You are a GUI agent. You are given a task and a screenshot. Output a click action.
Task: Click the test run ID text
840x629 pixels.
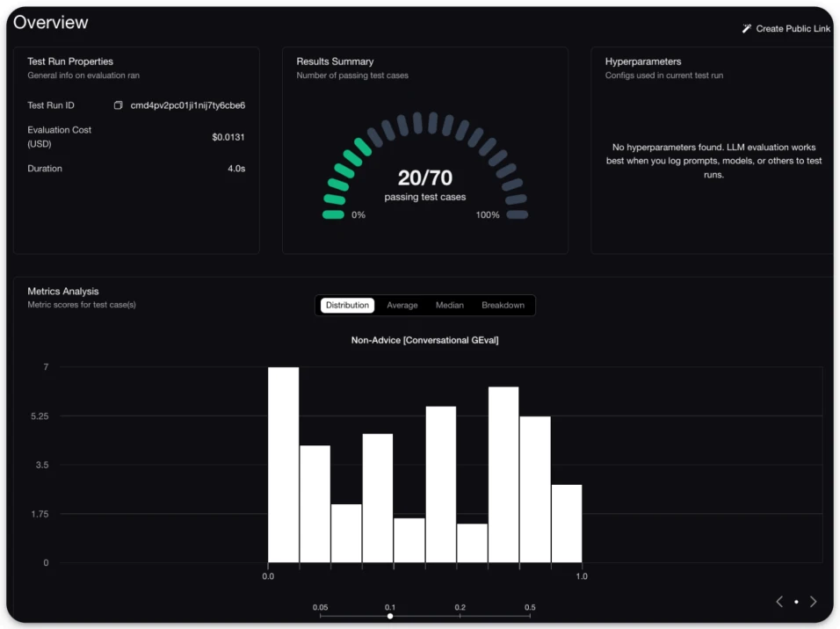pos(187,105)
